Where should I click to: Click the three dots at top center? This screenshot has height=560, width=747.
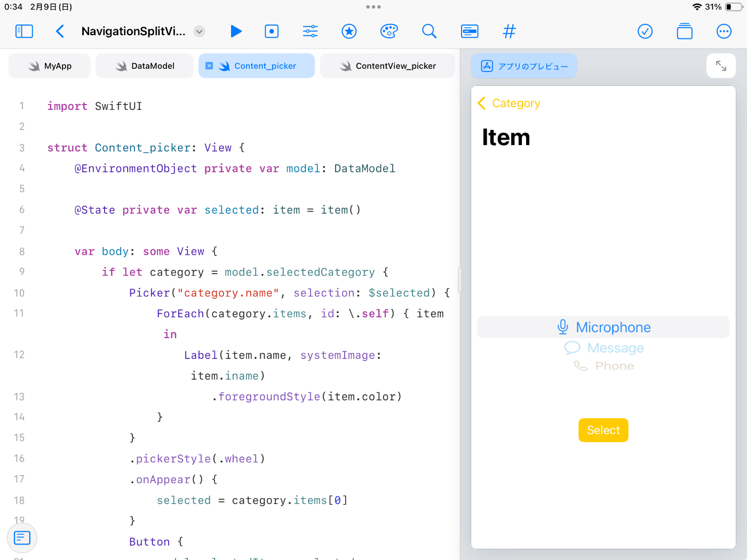373,7
